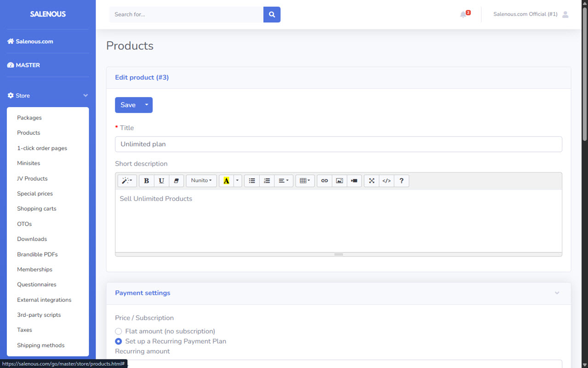Toggle underline formatting in the editor
The image size is (588, 368).
(x=161, y=181)
